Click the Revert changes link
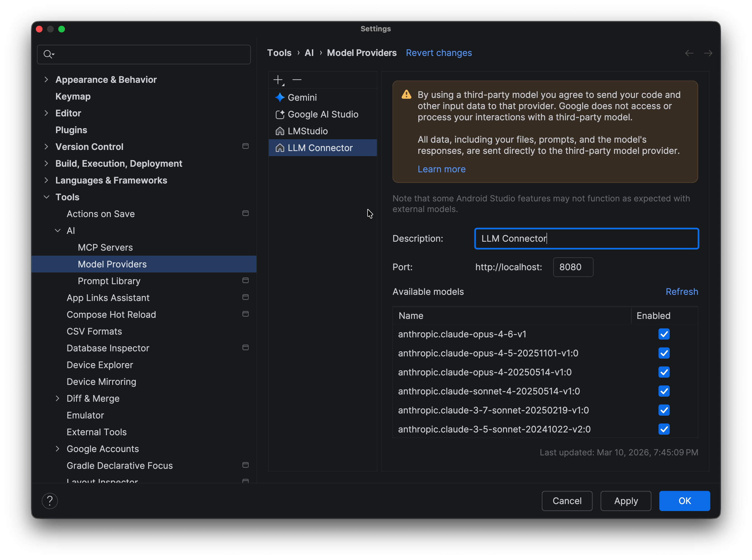Viewport: 752px width, 560px height. pos(439,53)
